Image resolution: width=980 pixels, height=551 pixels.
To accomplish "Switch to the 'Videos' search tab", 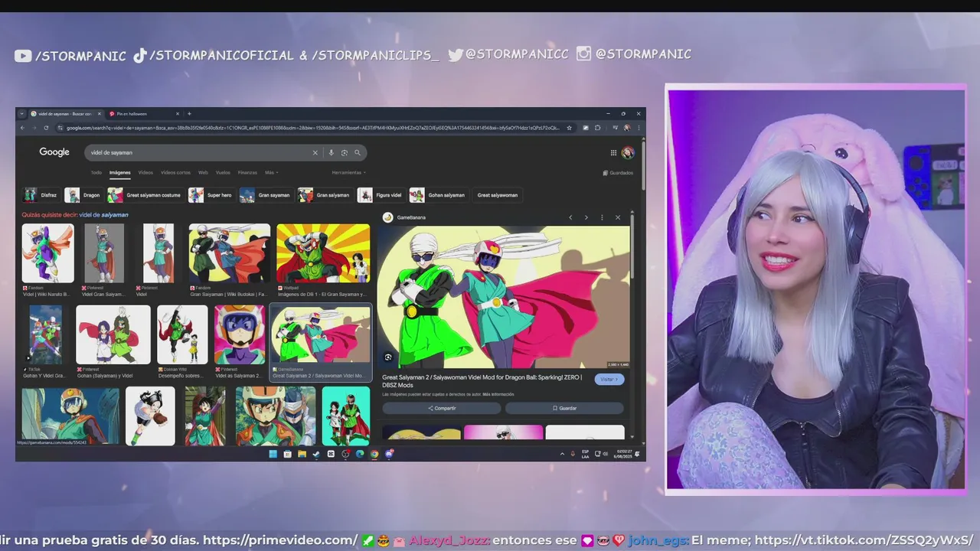I will coord(145,172).
